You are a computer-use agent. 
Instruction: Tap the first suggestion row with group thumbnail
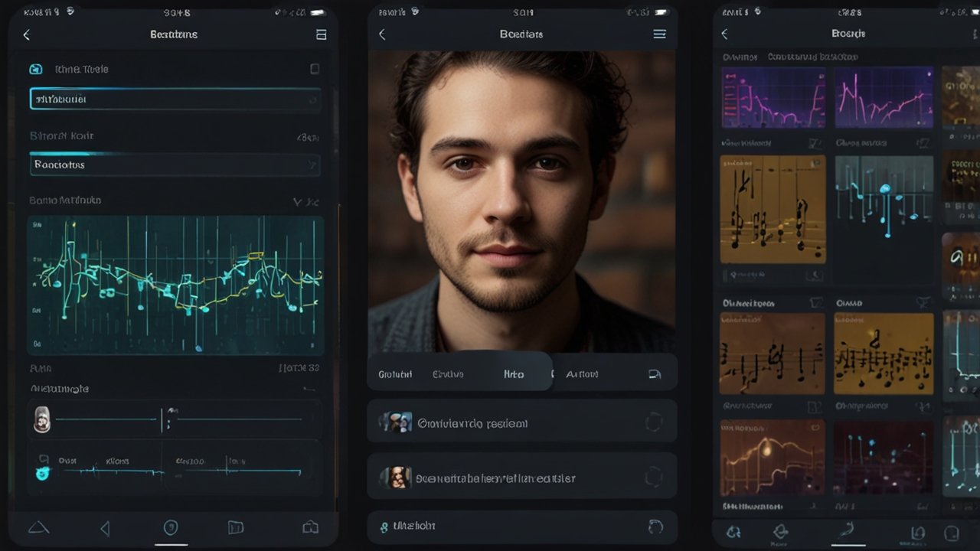click(x=521, y=422)
